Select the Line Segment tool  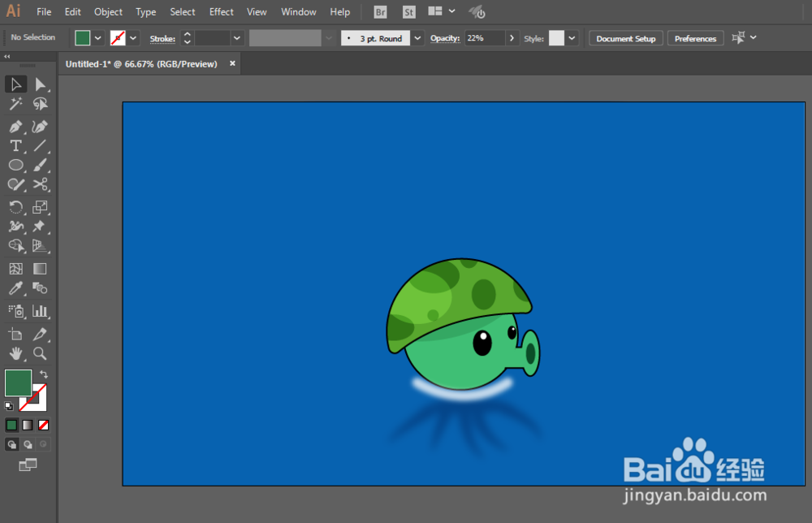click(x=40, y=145)
